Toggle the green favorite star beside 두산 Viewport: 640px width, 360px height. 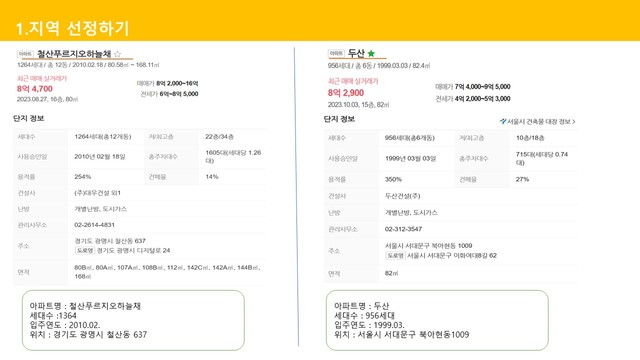(x=371, y=53)
